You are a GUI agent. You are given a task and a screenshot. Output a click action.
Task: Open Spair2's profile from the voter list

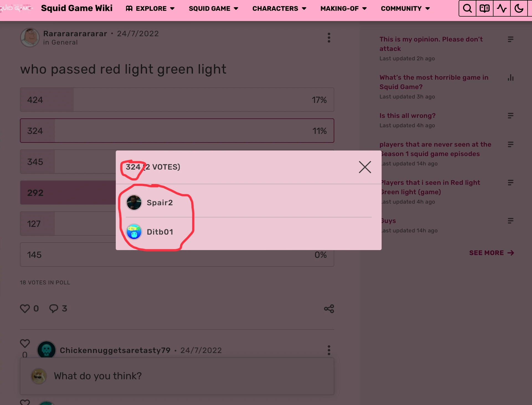[160, 202]
